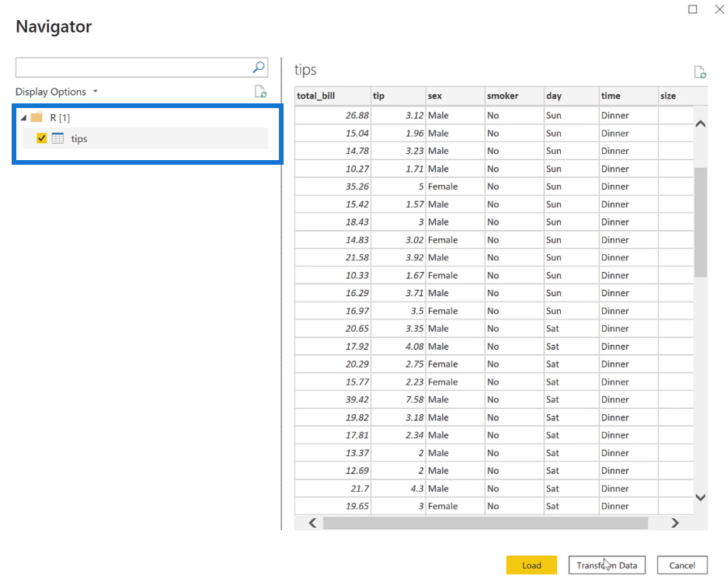Collapse the R [1] folder node
Screen dimensions: 728x586
23,118
